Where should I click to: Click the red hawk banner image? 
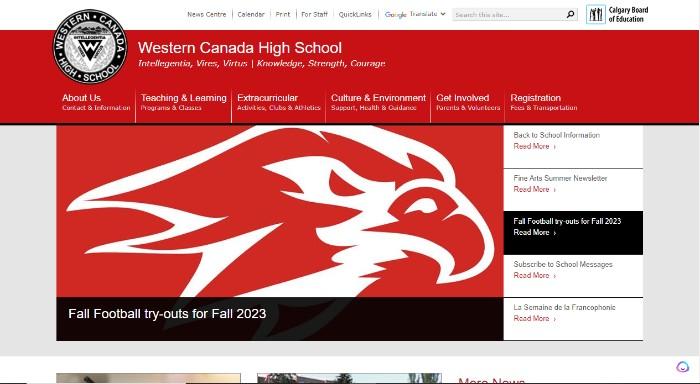coord(279,211)
